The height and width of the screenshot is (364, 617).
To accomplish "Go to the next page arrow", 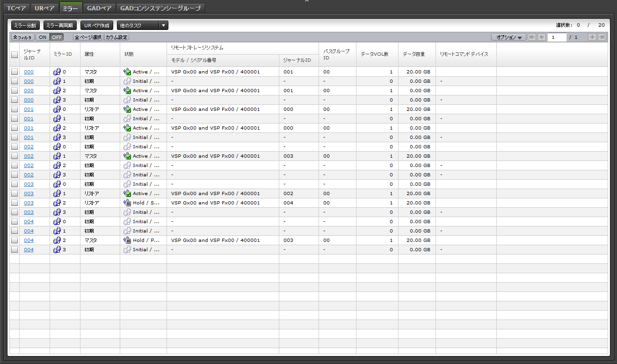I will pos(592,37).
